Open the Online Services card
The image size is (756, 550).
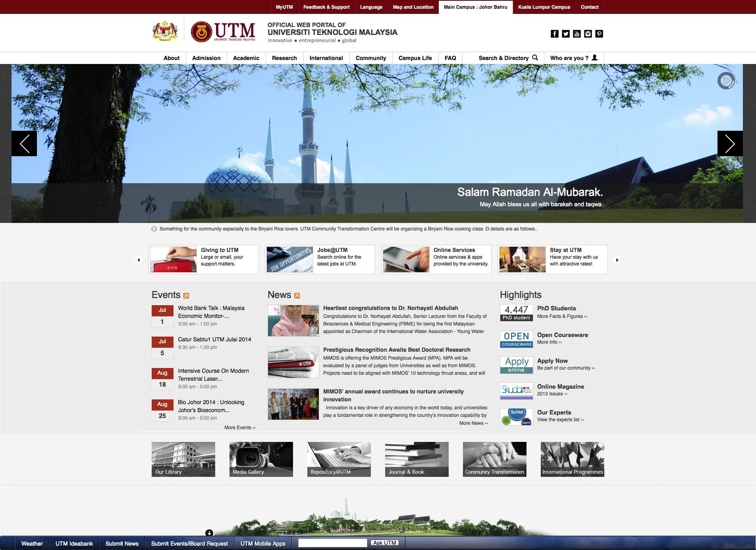pyautogui.click(x=436, y=260)
